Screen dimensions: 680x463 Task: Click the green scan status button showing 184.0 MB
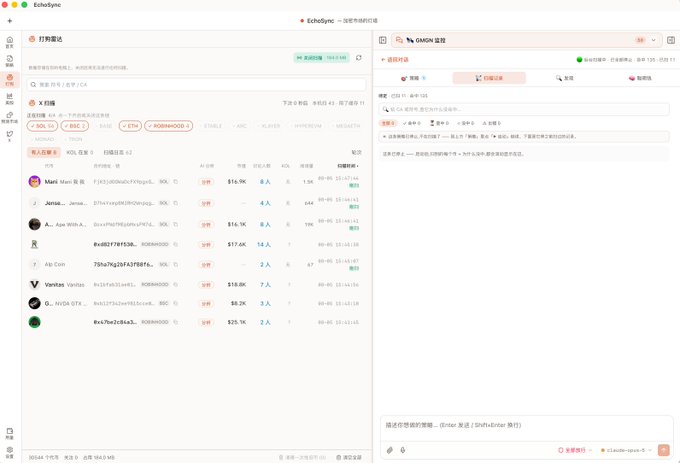point(322,58)
